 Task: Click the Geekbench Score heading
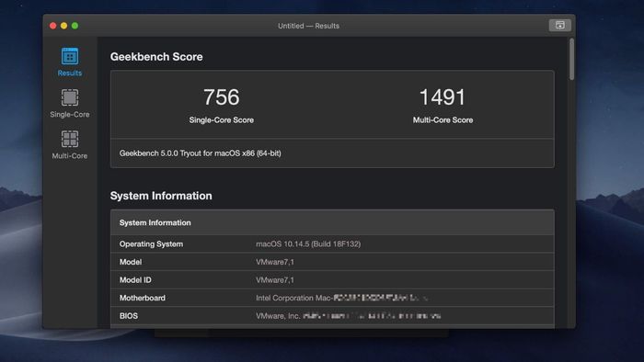(156, 57)
